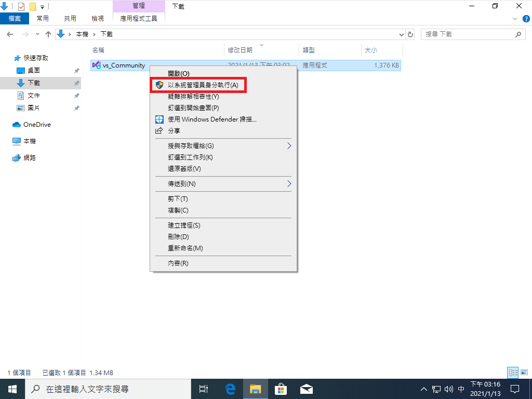The image size is (532, 399).
Task: Select 以系統管理員身分執行 from context menu
Action: click(x=203, y=85)
